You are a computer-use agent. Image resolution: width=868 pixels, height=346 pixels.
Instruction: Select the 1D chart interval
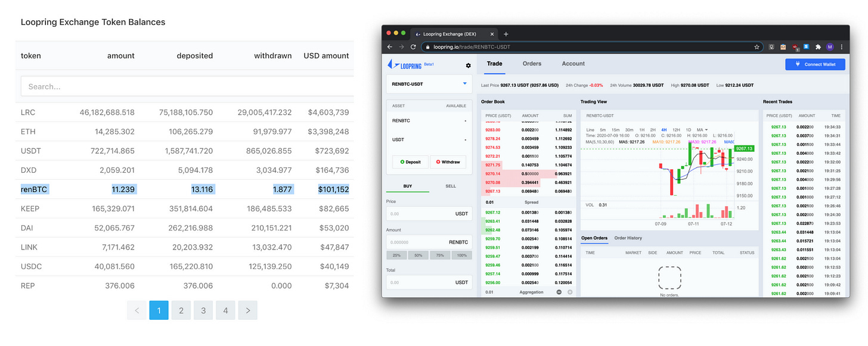(689, 130)
